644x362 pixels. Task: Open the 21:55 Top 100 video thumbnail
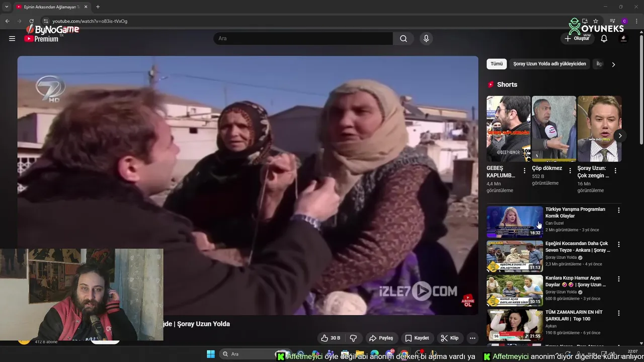coord(515,324)
